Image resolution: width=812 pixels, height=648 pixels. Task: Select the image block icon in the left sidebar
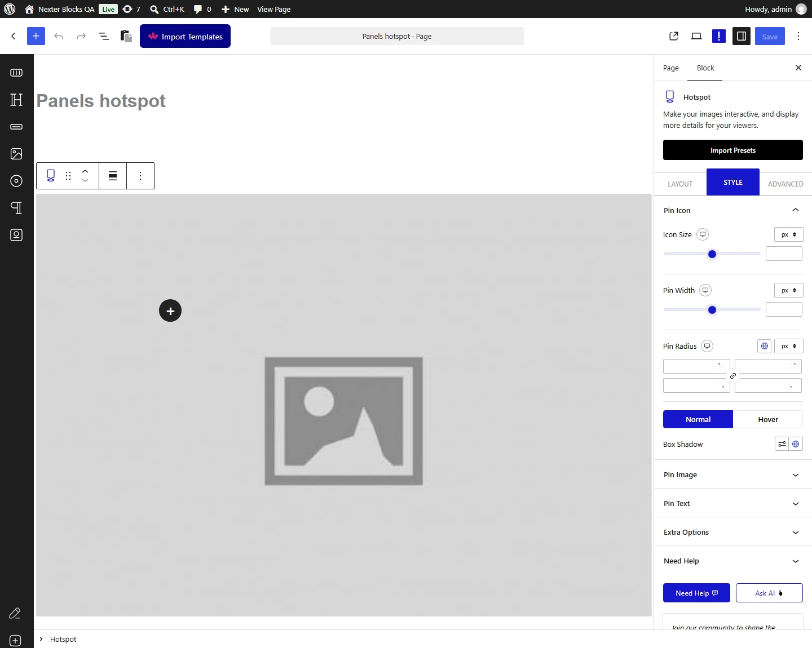click(16, 154)
